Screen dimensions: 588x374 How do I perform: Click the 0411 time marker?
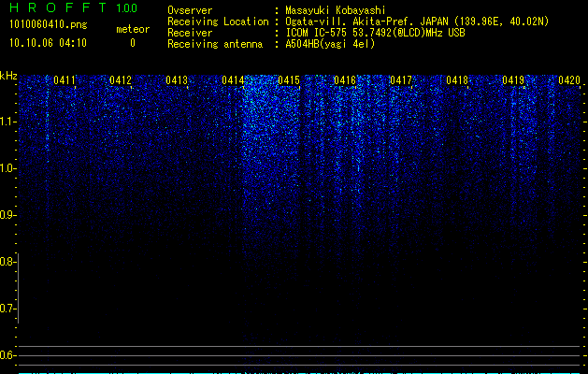pyautogui.click(x=65, y=80)
